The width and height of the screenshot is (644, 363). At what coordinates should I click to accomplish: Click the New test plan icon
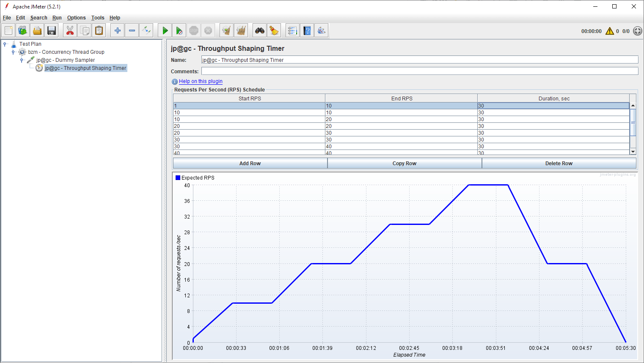click(8, 30)
